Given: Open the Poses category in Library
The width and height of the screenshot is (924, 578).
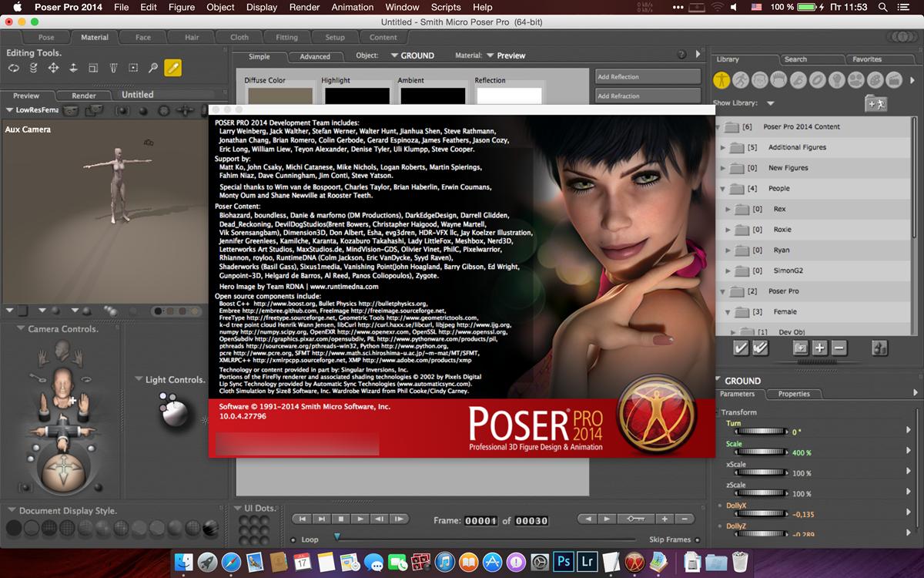Looking at the screenshot, I should point(741,79).
